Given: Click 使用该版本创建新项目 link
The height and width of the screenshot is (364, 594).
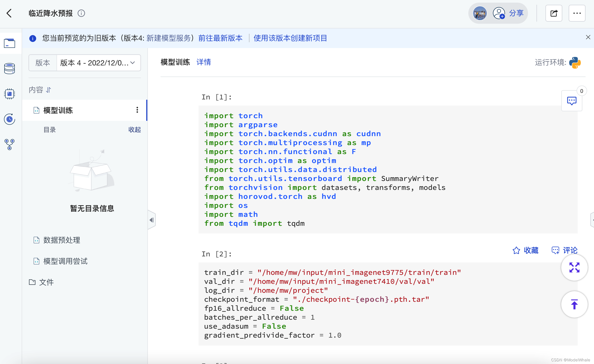Looking at the screenshot, I should pyautogui.click(x=290, y=38).
